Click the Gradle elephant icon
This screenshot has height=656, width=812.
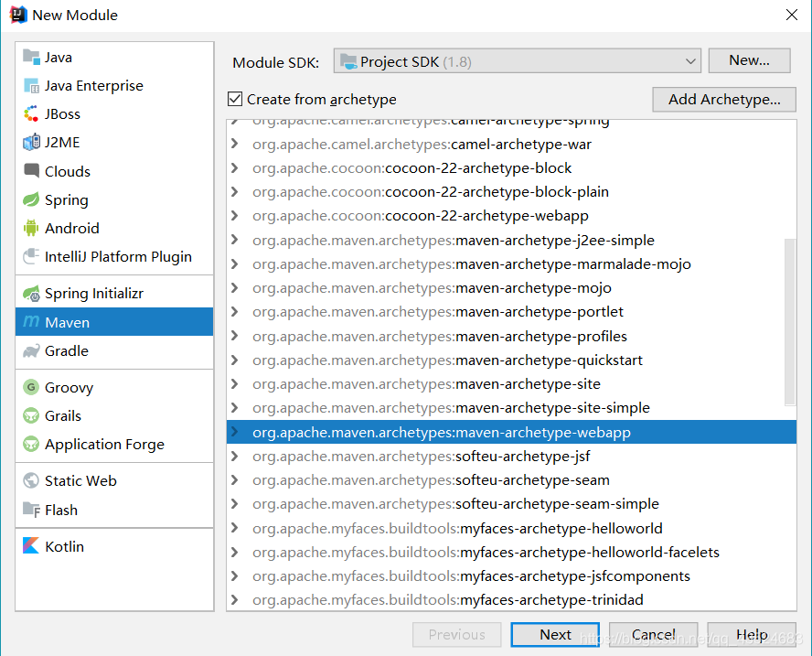[32, 350]
